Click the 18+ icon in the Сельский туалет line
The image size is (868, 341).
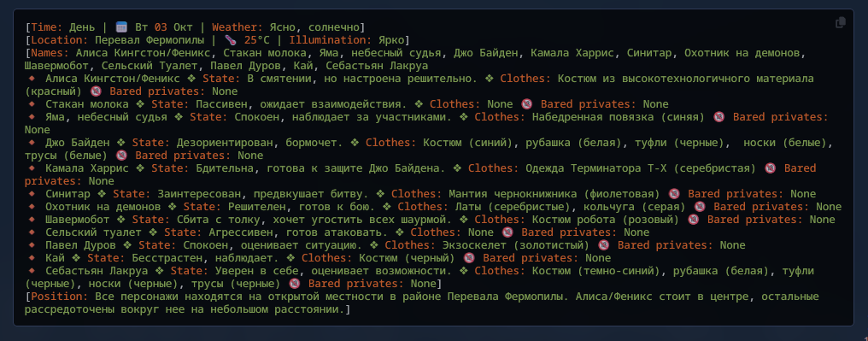click(x=508, y=232)
